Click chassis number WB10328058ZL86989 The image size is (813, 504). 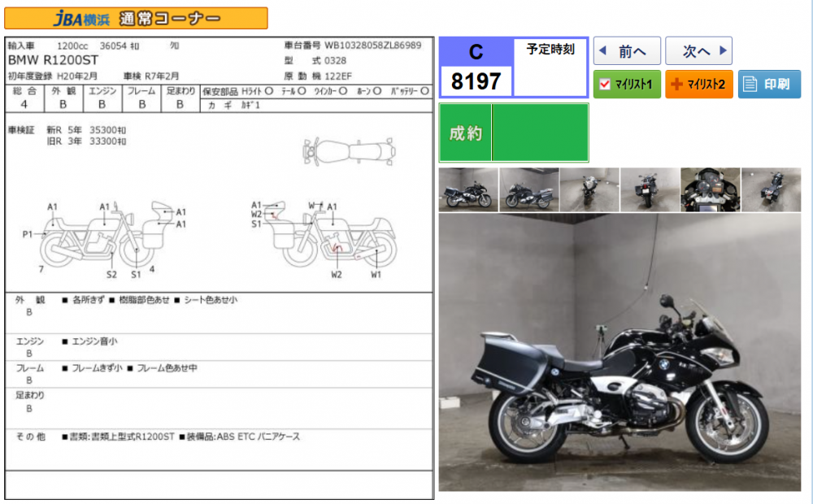373,46
